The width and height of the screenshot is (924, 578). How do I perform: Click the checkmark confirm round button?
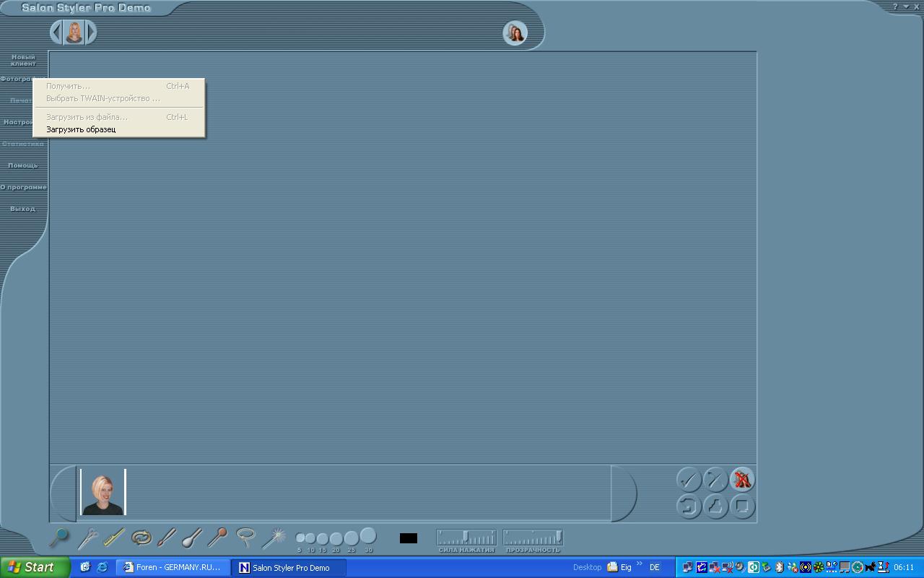click(x=689, y=480)
